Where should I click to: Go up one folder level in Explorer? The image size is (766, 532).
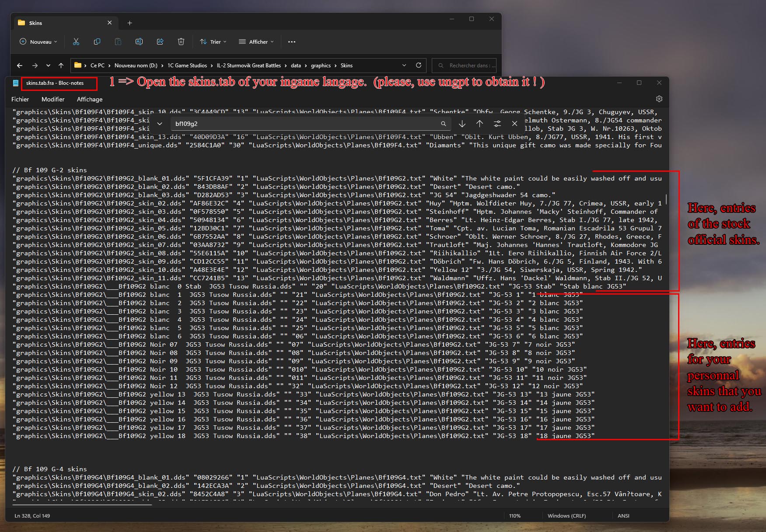(x=61, y=66)
